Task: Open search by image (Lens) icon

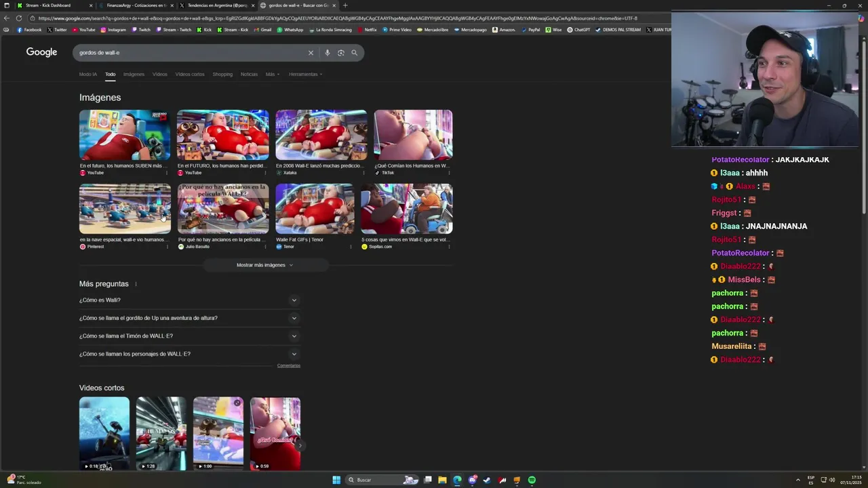Action: [x=340, y=53]
